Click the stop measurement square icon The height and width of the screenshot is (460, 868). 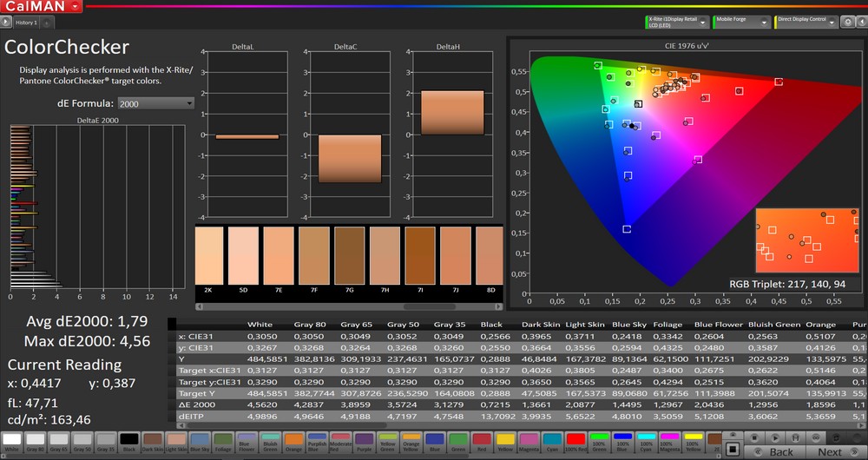click(733, 449)
